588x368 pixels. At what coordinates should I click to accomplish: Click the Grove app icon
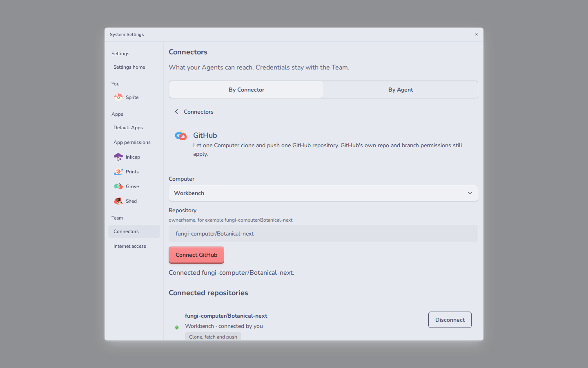click(x=118, y=186)
